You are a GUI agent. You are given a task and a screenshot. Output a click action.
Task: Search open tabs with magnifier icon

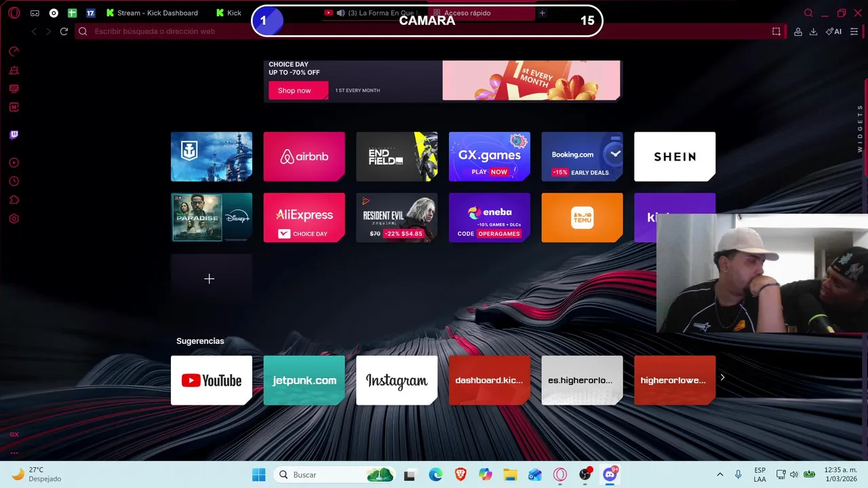(x=808, y=13)
